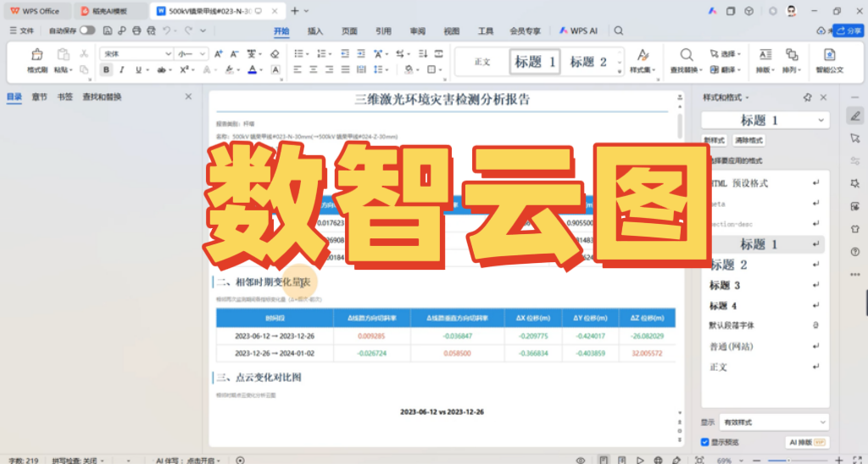Click the Increase indent icon
This screenshot has width=868, height=464.
361,53
